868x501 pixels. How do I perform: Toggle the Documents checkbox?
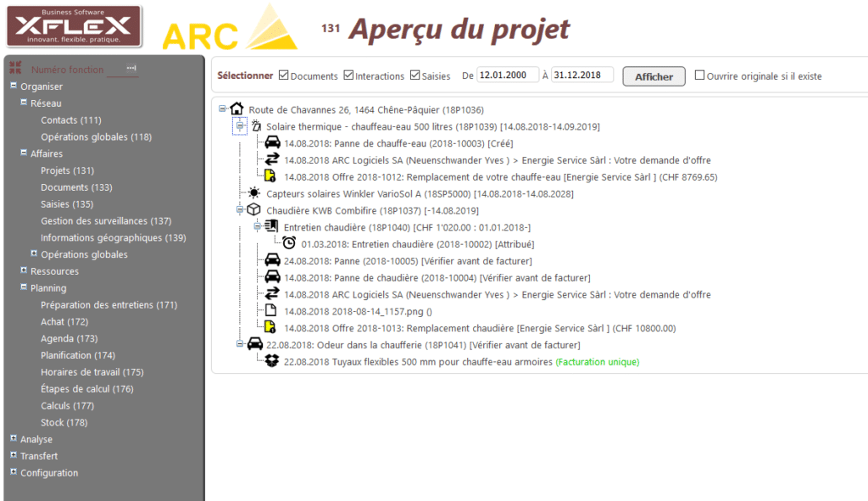click(283, 75)
